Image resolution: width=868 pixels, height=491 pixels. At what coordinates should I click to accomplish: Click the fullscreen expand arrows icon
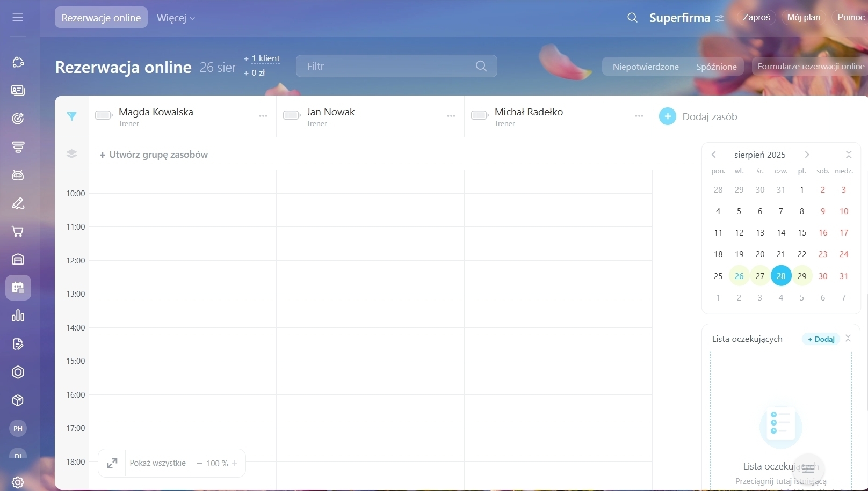pos(112,463)
